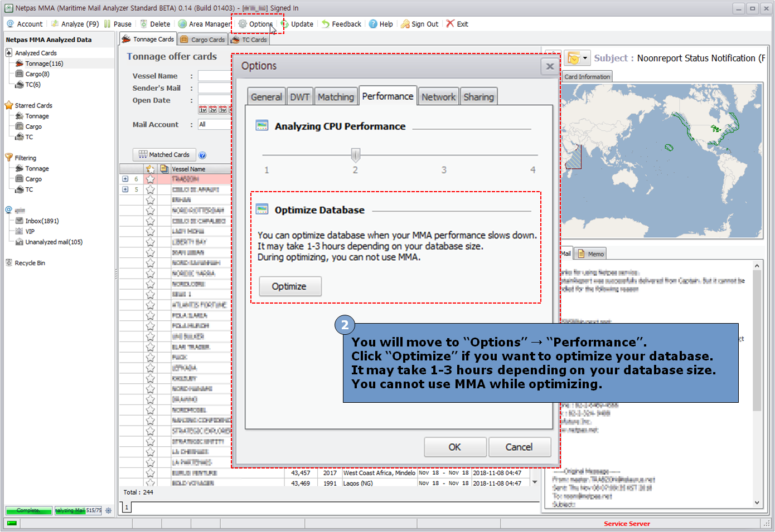
Task: Click the 2w open date shortcut icon
Action: coord(213,110)
